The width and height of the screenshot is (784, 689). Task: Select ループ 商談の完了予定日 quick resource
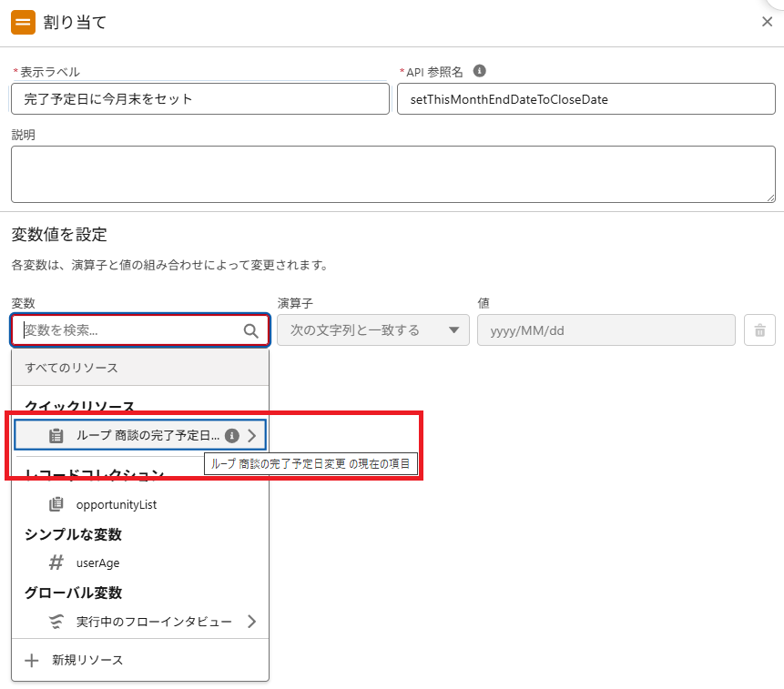[140, 435]
